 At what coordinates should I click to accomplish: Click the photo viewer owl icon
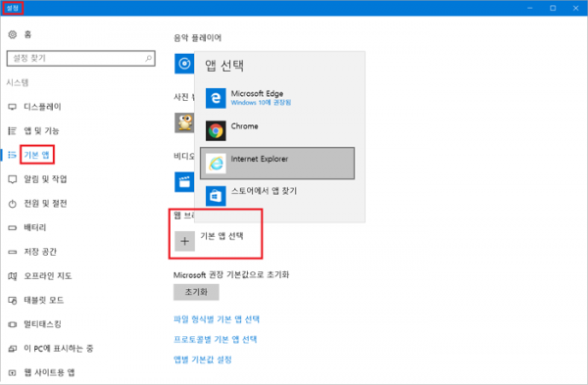184,122
